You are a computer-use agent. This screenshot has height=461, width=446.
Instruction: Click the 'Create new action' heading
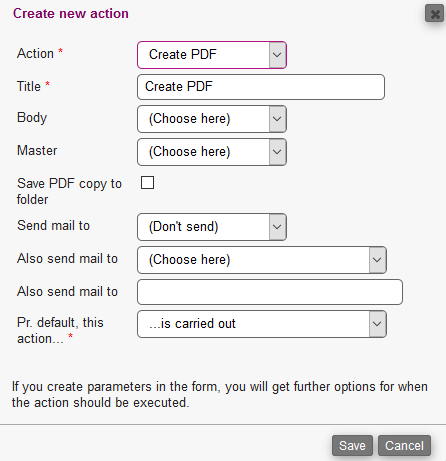click(71, 14)
